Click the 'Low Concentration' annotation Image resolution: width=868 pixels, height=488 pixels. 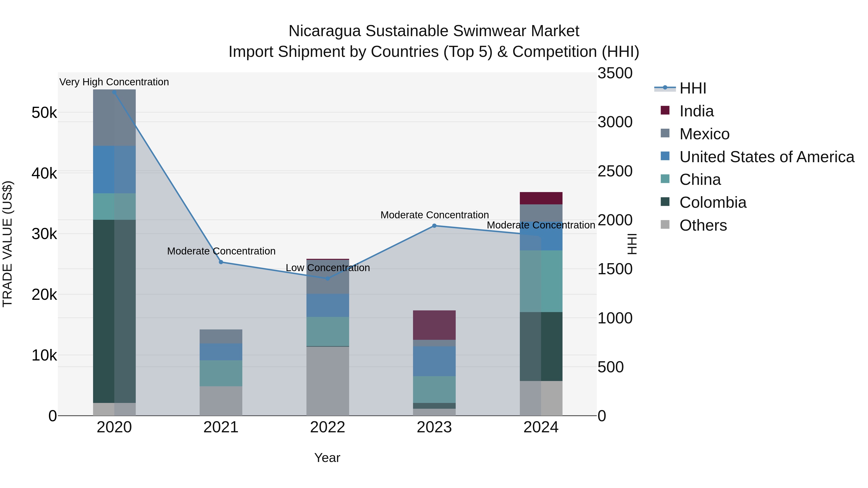click(x=328, y=268)
